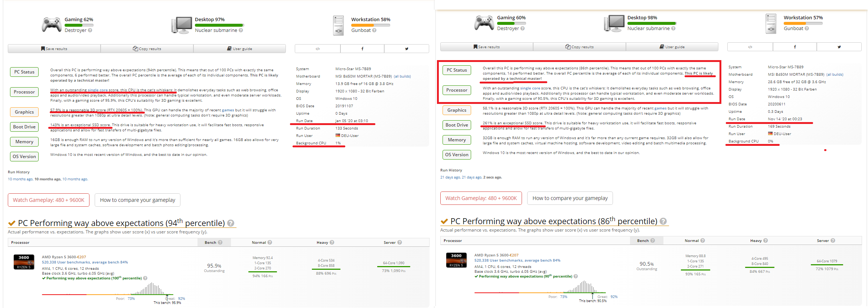Jump to Boot Drive section, right report

[457, 125]
